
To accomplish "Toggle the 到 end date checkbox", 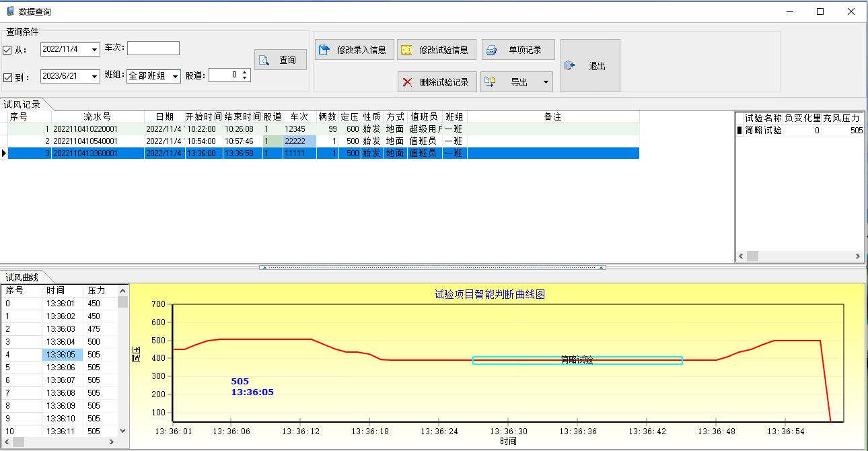I will [8, 77].
